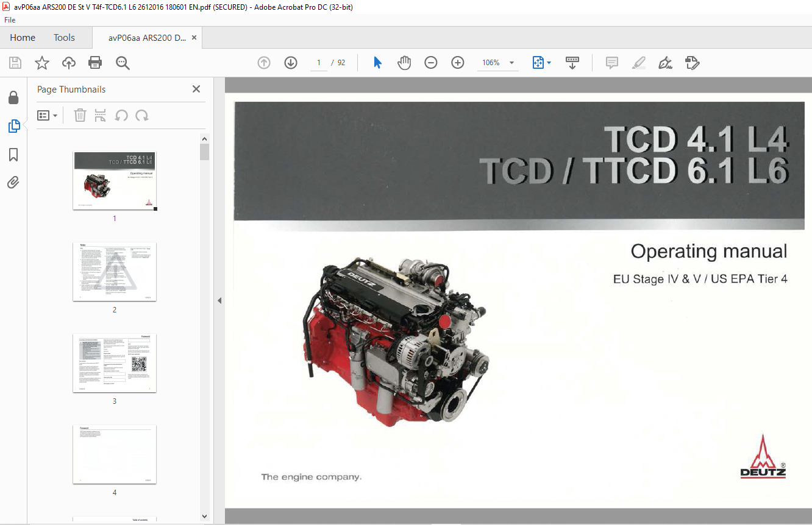812x525 pixels.
Task: Open the thumbnails options dropdown menu
Action: (x=48, y=115)
